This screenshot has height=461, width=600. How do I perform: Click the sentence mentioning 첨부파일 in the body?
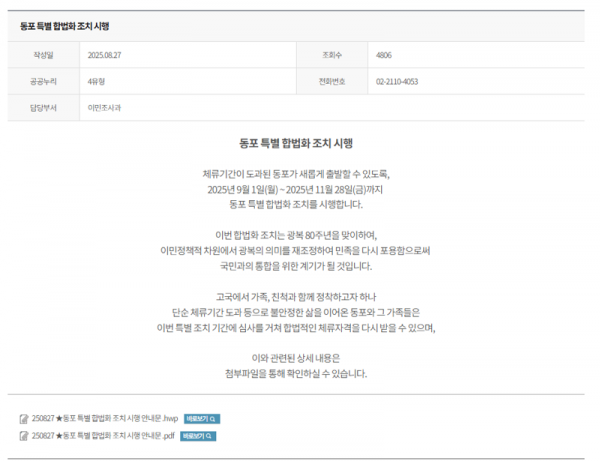pos(297,373)
